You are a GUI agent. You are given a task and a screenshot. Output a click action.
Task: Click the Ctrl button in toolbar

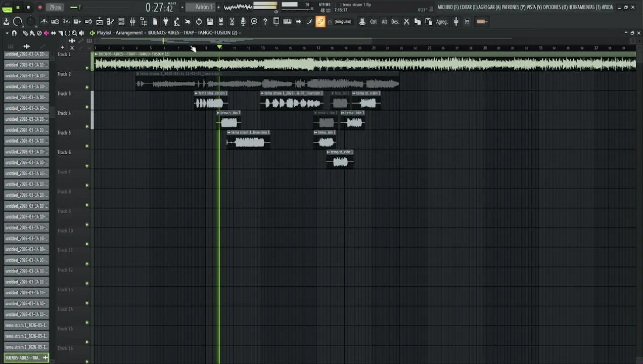(x=373, y=21)
